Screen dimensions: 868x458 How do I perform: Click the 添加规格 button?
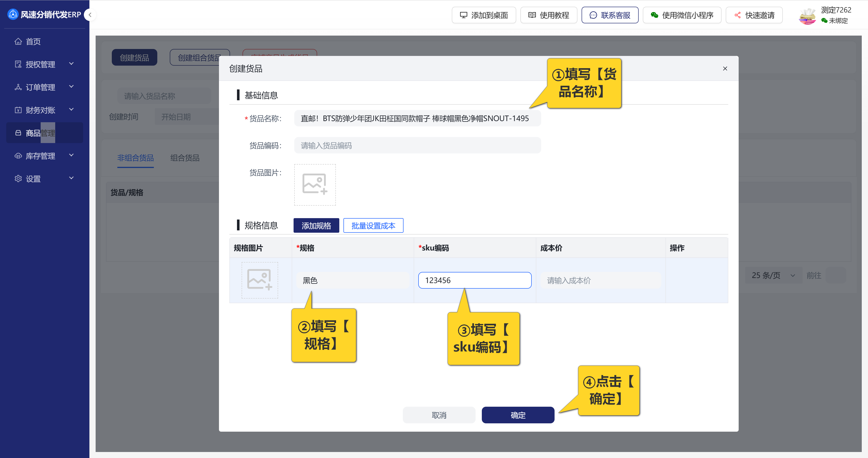point(316,226)
